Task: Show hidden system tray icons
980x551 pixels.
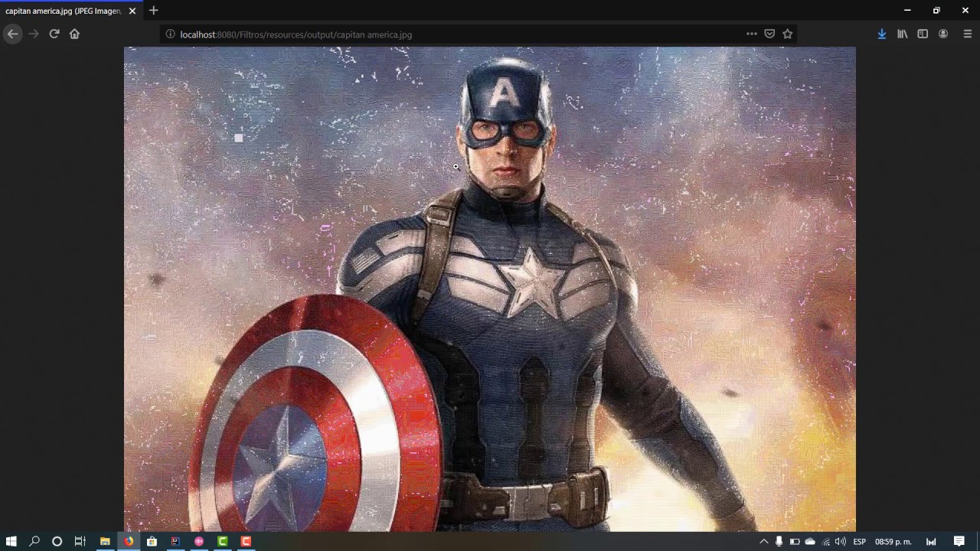Action: click(763, 541)
